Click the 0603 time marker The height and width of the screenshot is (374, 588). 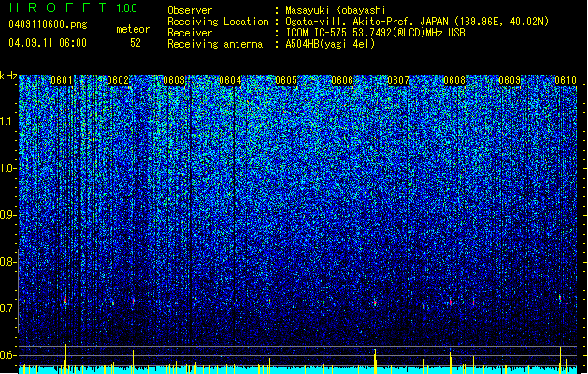coord(174,80)
